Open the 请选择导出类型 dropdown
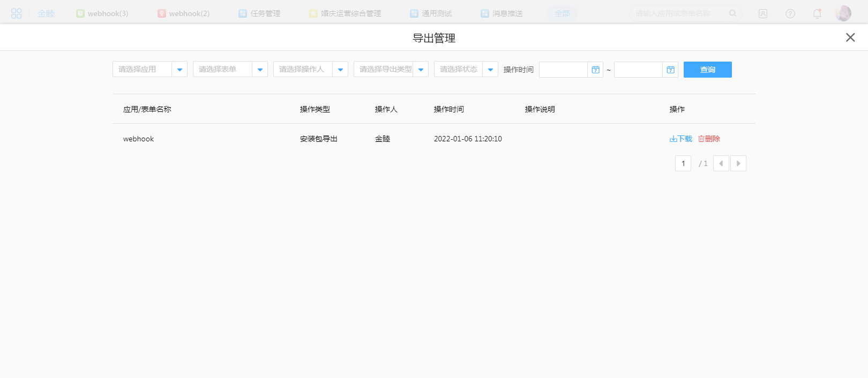This screenshot has width=868, height=378. [x=421, y=70]
